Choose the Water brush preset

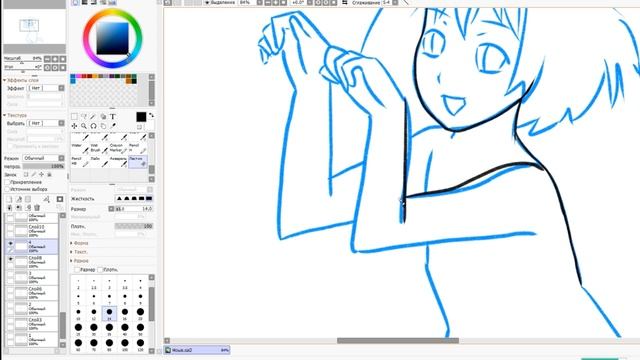(80, 148)
